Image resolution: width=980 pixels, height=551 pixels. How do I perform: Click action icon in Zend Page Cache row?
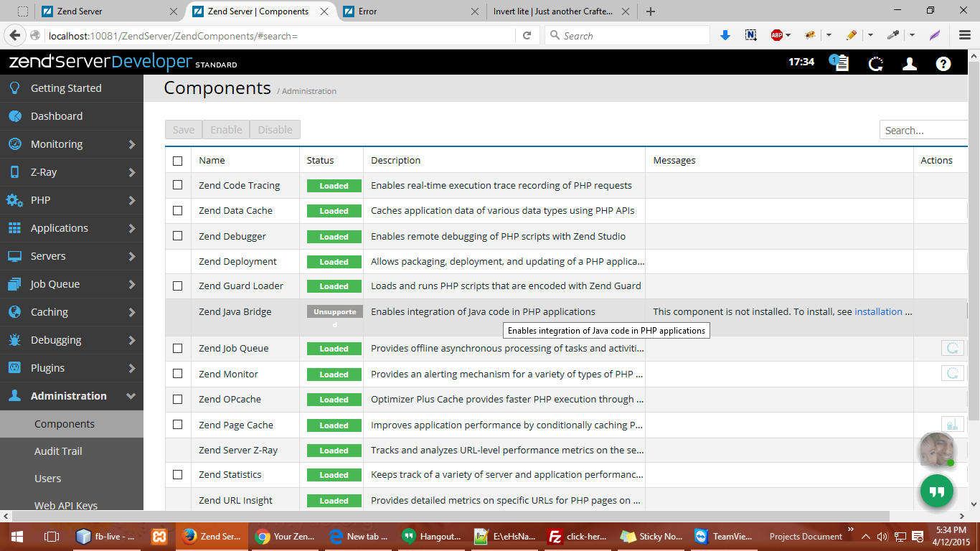click(x=953, y=424)
